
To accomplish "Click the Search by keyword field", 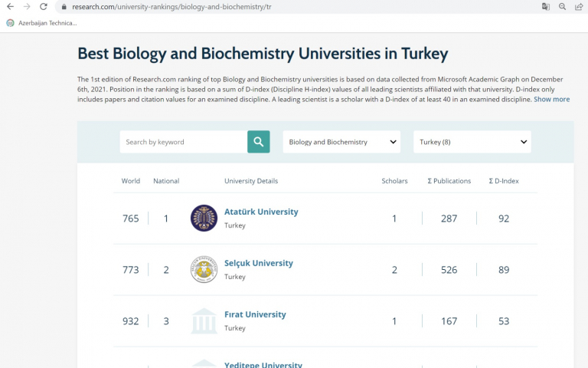I will coord(184,142).
